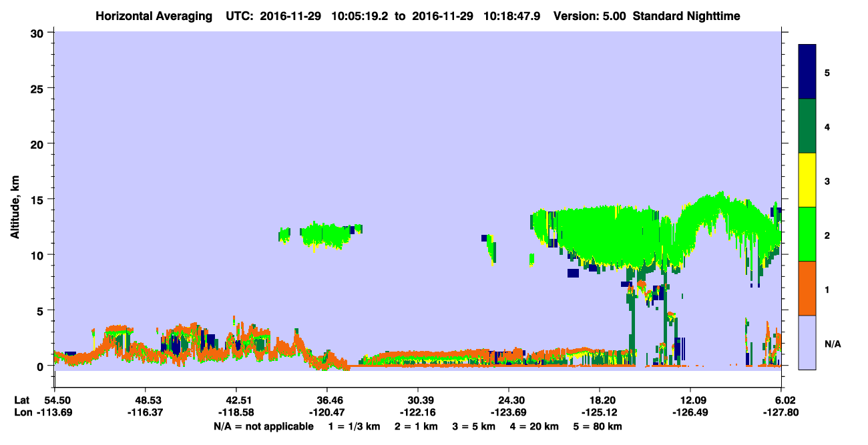The width and height of the screenshot is (868, 445).
Task: Click the yellow color bar segment labeled 3
Action: tap(807, 180)
